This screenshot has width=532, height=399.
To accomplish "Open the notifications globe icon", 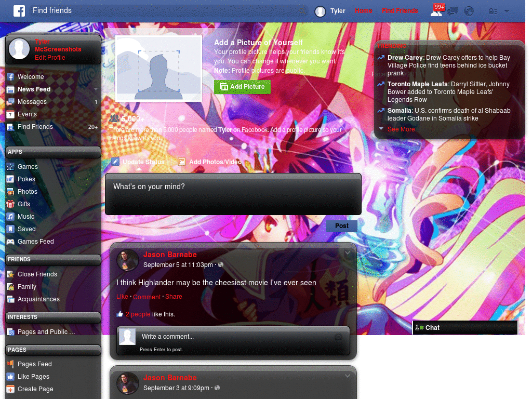I will pos(469,11).
